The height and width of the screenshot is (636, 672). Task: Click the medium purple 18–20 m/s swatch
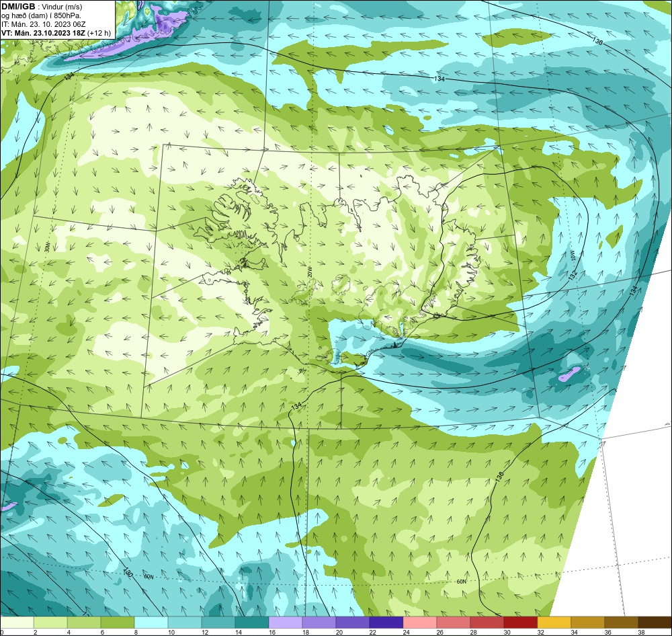319,623
